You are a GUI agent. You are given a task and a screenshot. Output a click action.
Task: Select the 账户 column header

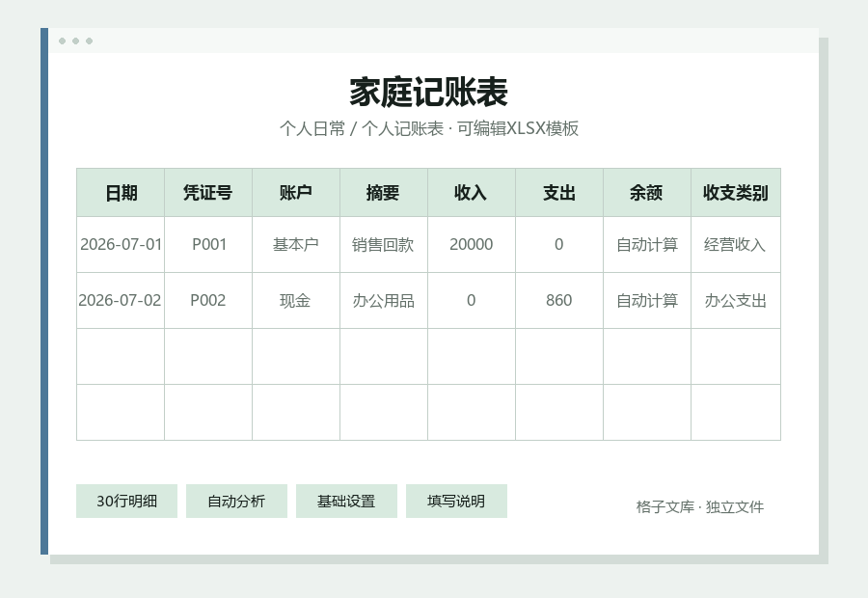[x=296, y=193]
